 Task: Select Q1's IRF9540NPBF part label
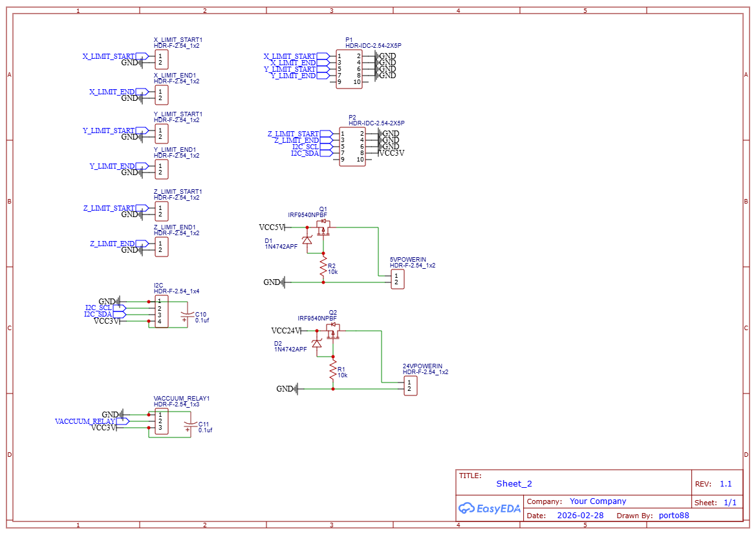(308, 215)
